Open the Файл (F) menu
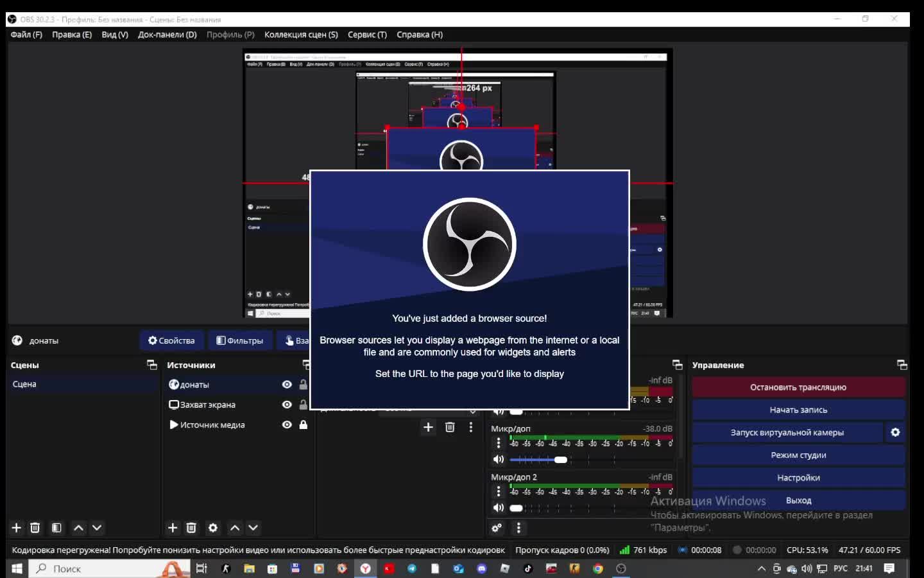This screenshot has height=578, width=924. 26,35
